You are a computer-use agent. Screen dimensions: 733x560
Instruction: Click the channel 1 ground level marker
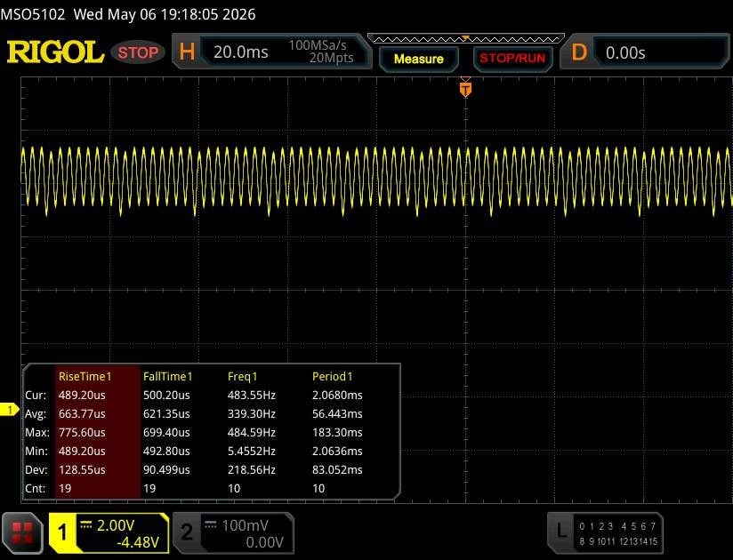pyautogui.click(x=10, y=410)
